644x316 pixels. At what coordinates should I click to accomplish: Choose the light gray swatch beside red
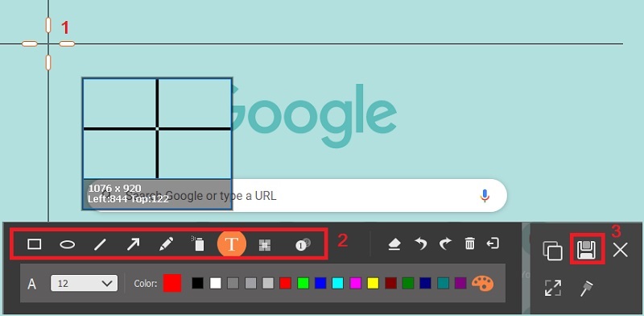point(268,283)
